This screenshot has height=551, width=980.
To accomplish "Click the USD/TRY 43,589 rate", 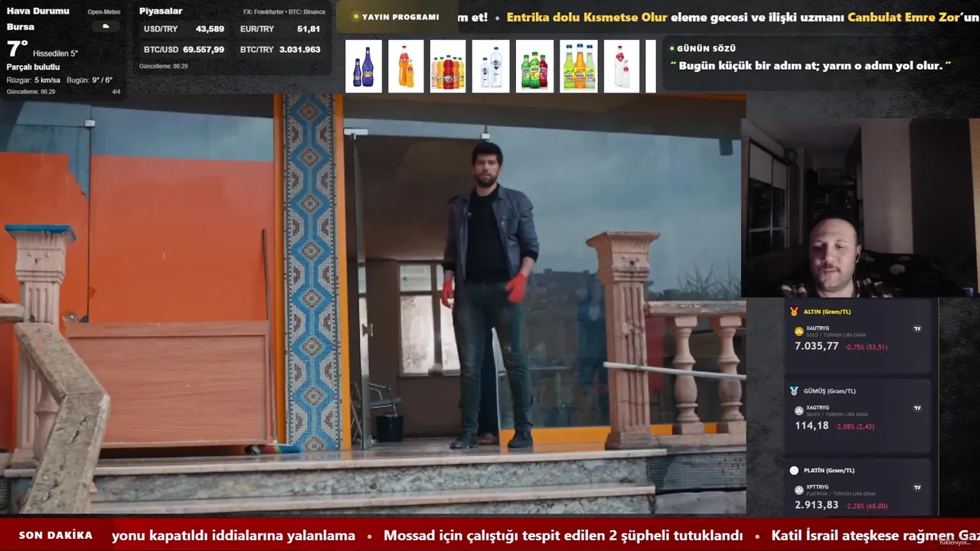I will click(x=184, y=29).
